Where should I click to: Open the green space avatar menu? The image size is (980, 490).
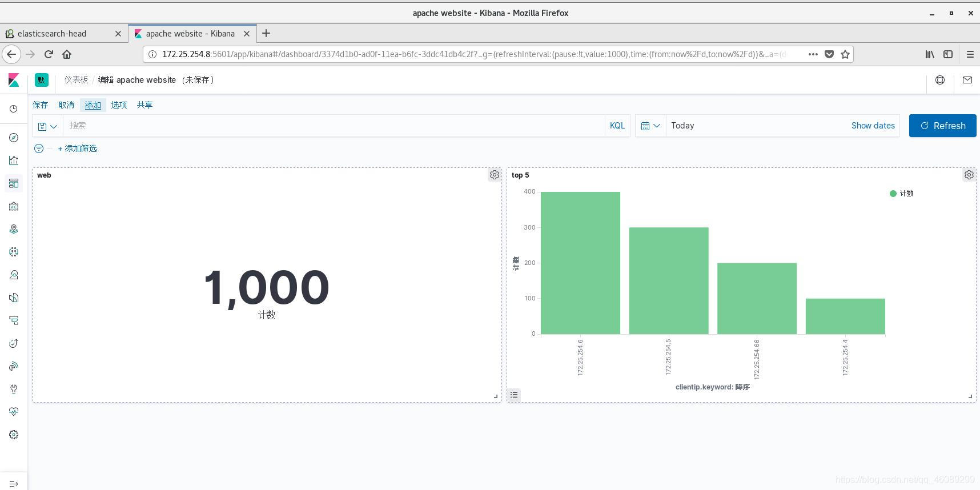point(42,80)
